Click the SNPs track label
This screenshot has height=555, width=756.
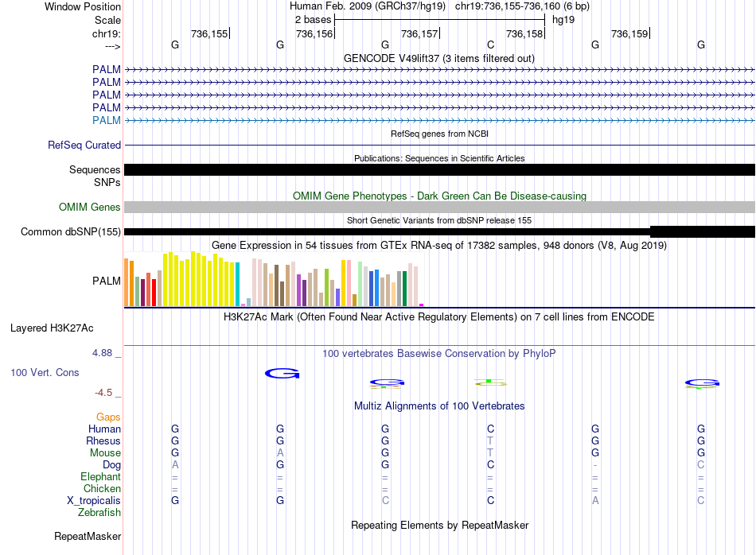[x=107, y=183]
